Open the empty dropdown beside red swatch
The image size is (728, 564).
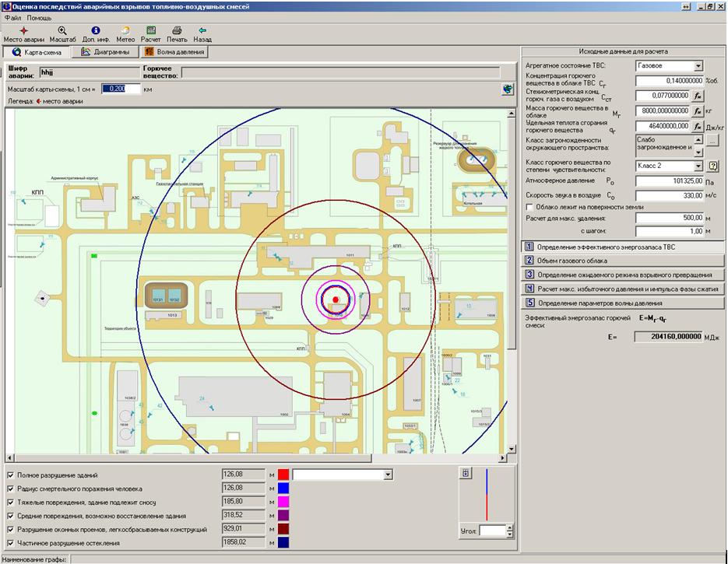(388, 475)
